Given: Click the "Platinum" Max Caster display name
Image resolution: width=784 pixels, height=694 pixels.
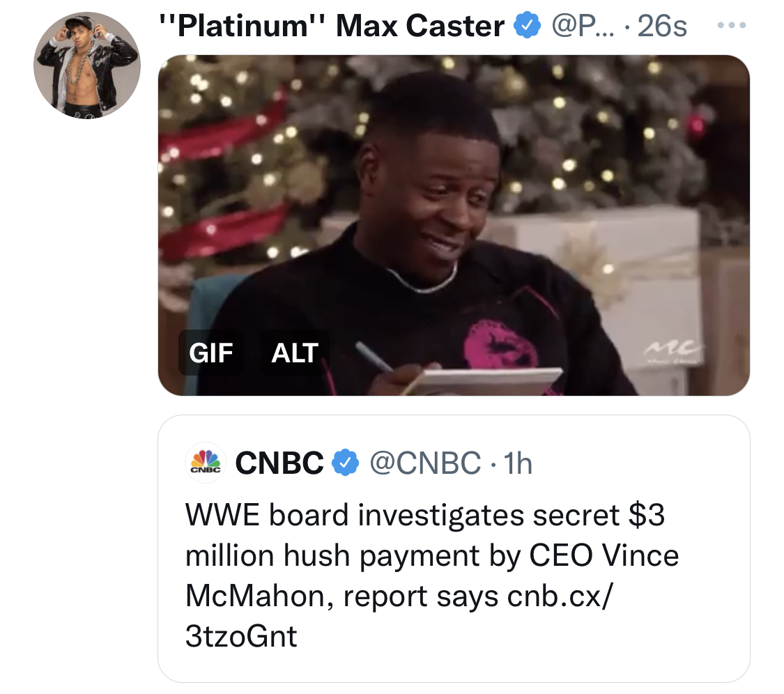Looking at the screenshot, I should [x=332, y=26].
